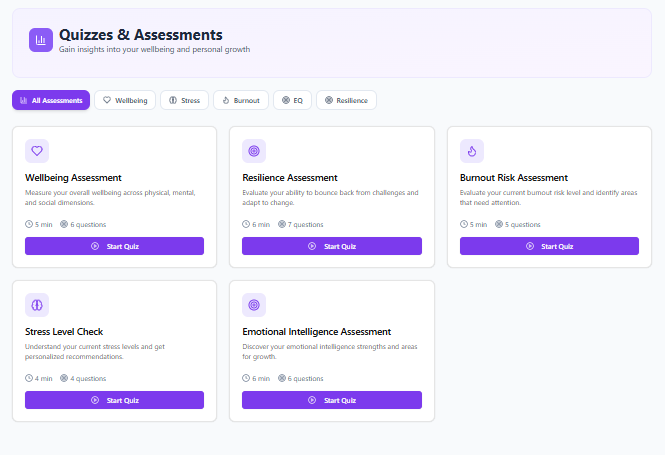Choose the EQ category filter
This screenshot has width=665, height=455.
tap(292, 100)
